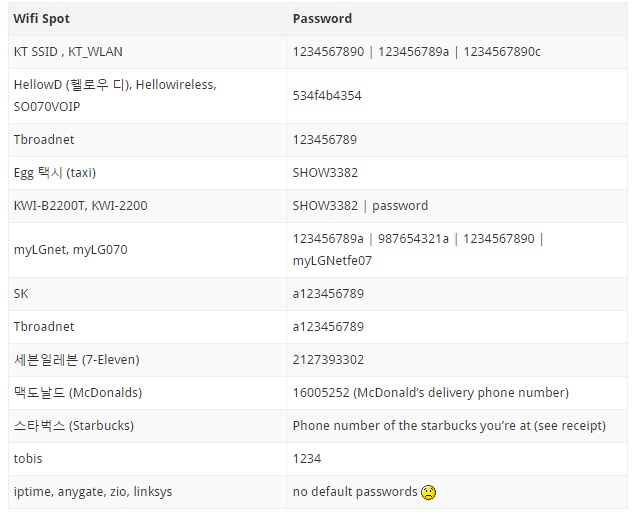Click the 'Egg 택시 (taxi)' entry
Screen dimensions: 637x518
tap(54, 173)
